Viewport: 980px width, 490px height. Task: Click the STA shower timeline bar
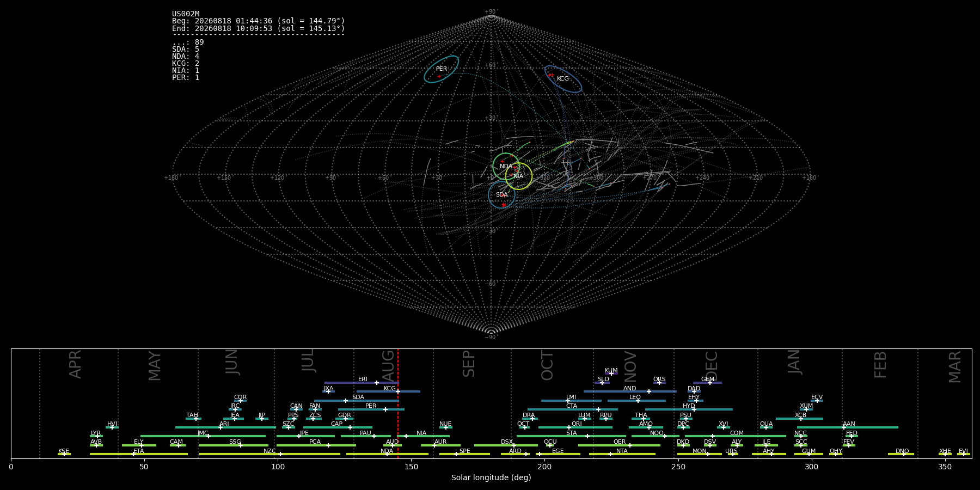572,436
